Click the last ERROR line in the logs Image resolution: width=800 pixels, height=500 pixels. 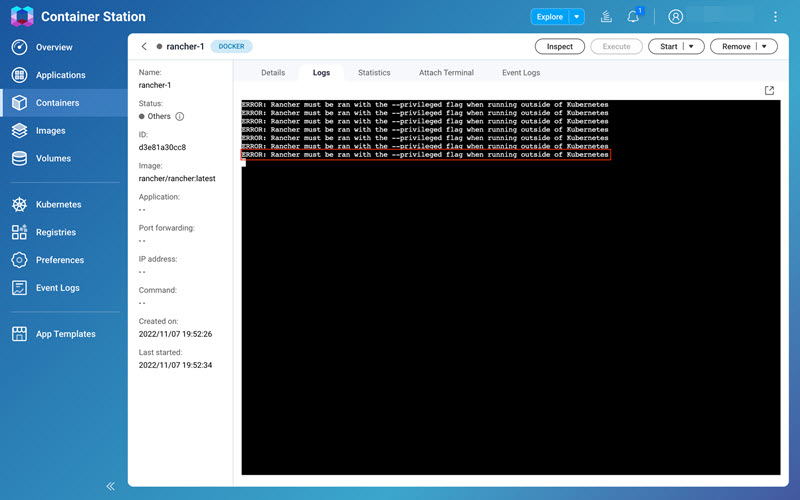(x=425, y=155)
